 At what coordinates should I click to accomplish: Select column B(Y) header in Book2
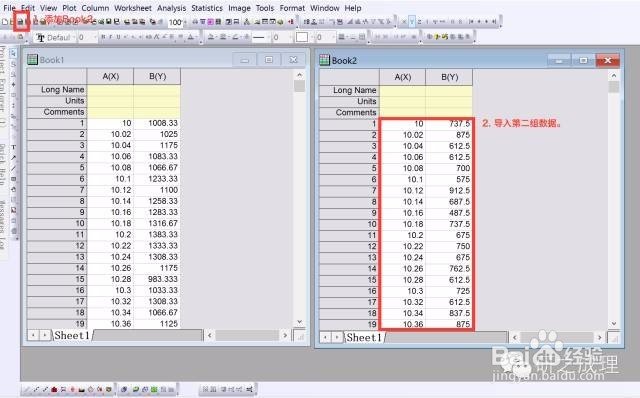click(x=449, y=77)
